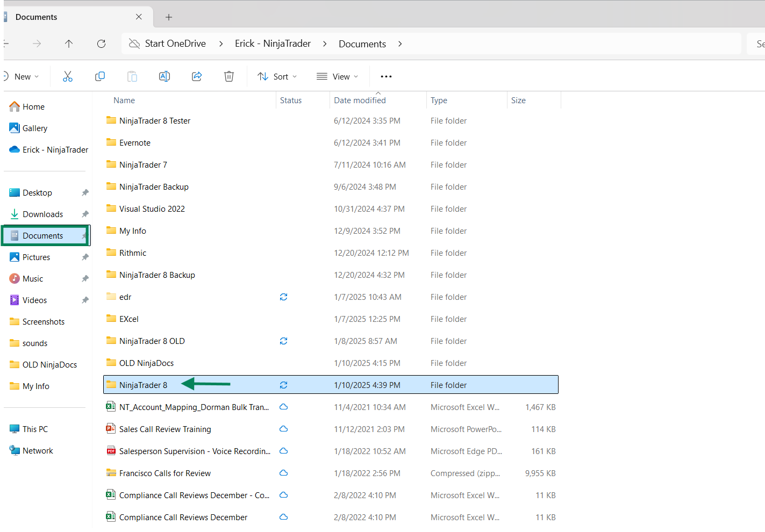Open the View dropdown menu

click(x=337, y=76)
